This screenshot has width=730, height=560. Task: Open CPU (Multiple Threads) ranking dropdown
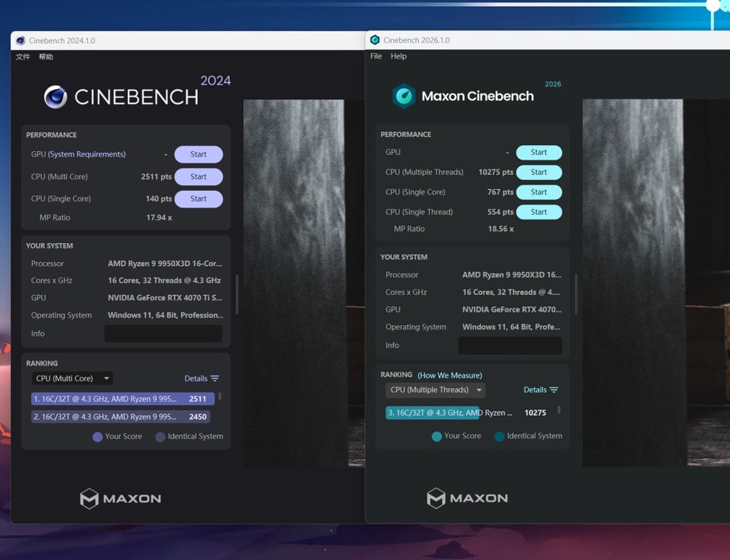[x=435, y=390]
